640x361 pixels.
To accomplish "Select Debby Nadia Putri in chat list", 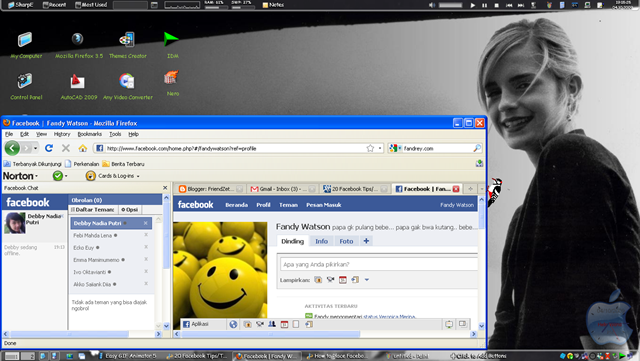I will pos(111,223).
